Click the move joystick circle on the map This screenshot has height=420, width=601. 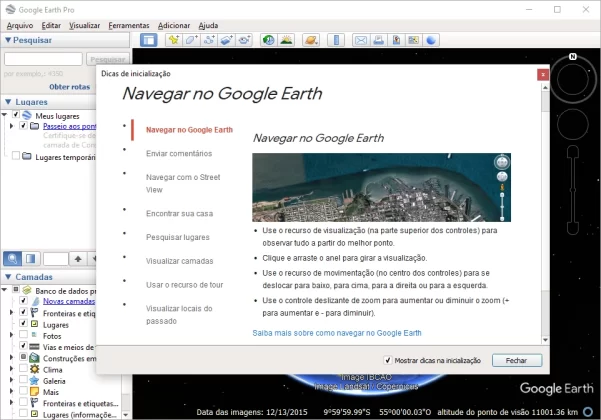[573, 124]
